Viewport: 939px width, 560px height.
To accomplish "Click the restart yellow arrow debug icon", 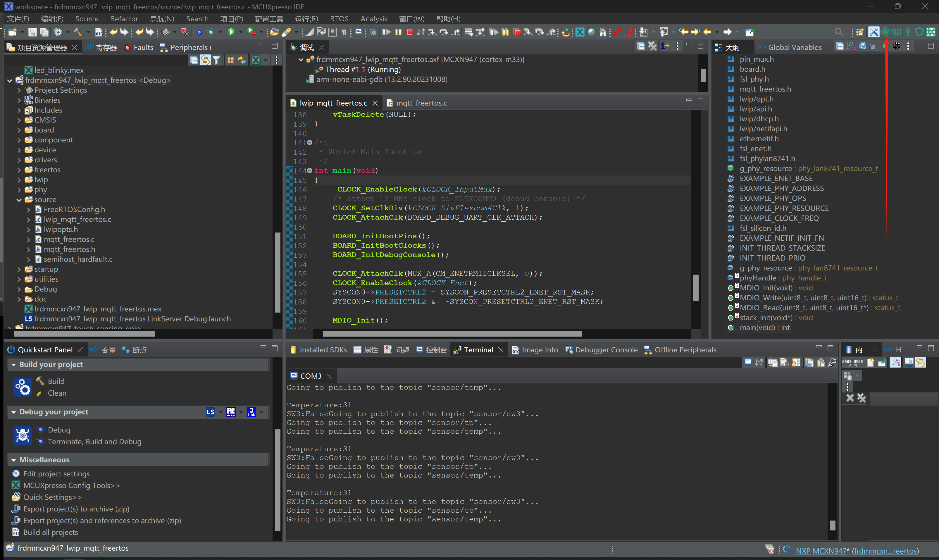I will 565,32.
